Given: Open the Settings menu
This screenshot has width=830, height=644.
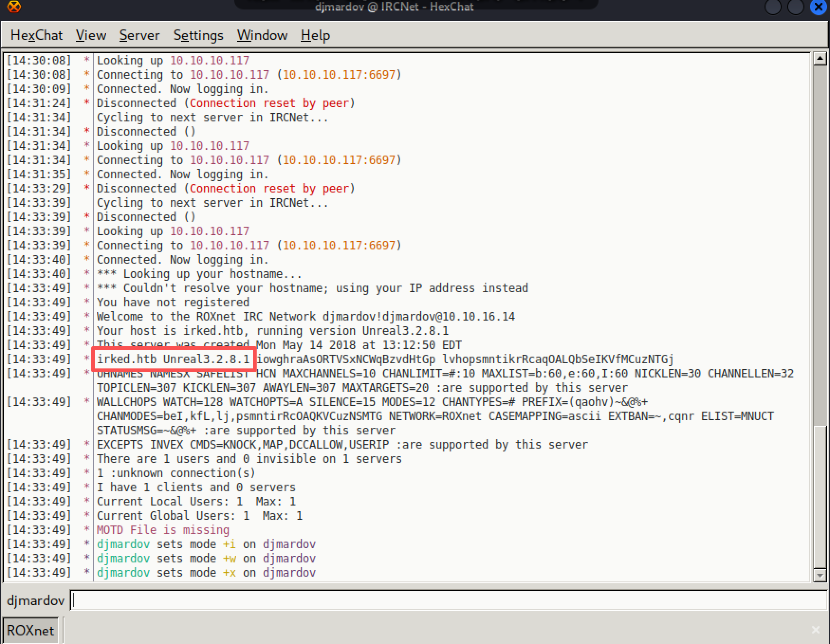Looking at the screenshot, I should tap(198, 35).
